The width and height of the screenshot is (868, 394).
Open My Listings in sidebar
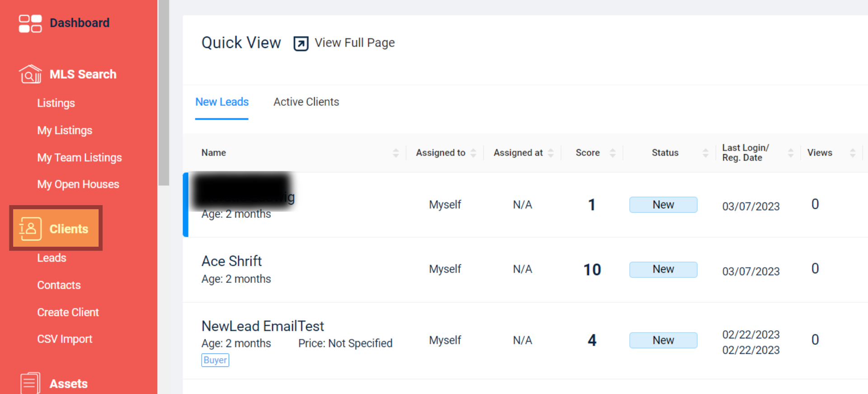click(x=65, y=131)
